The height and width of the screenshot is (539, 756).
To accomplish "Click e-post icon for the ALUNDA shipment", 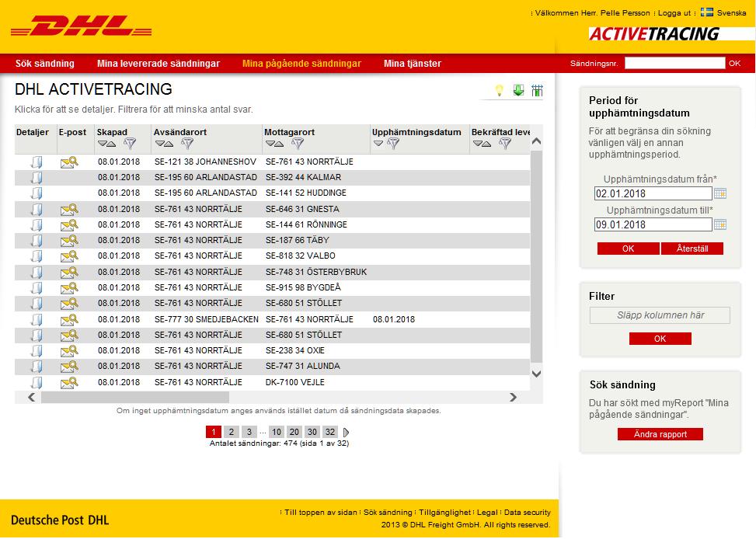I will (69, 366).
